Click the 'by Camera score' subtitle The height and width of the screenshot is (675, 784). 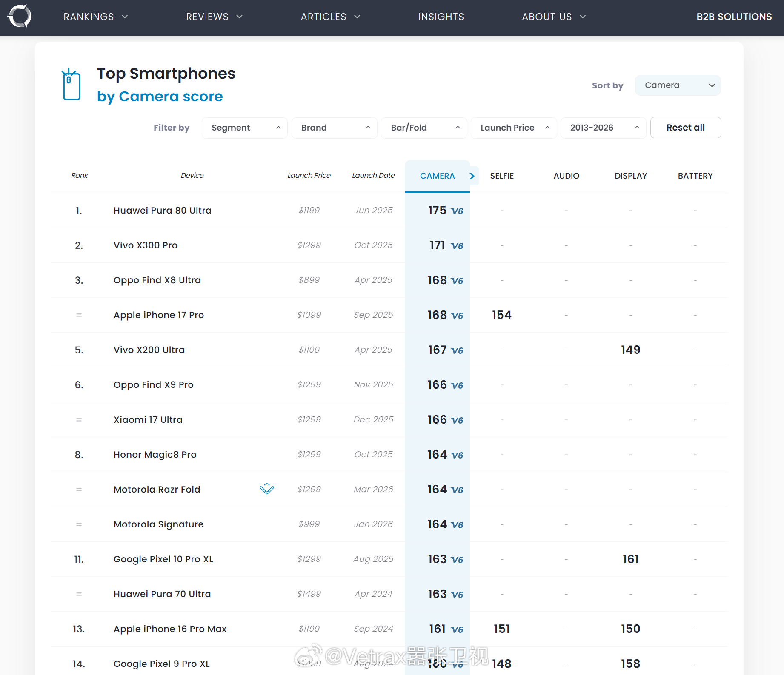click(160, 97)
